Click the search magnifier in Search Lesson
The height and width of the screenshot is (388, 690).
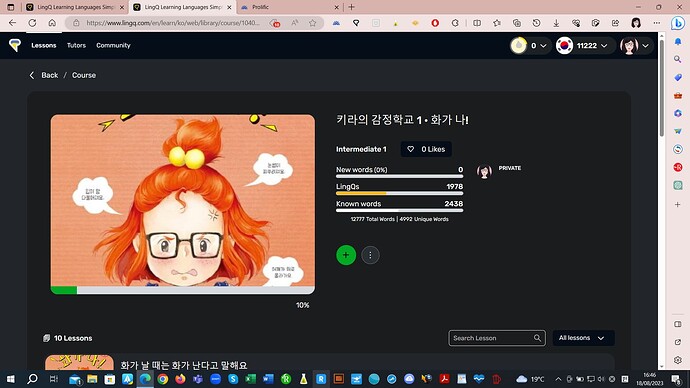537,338
